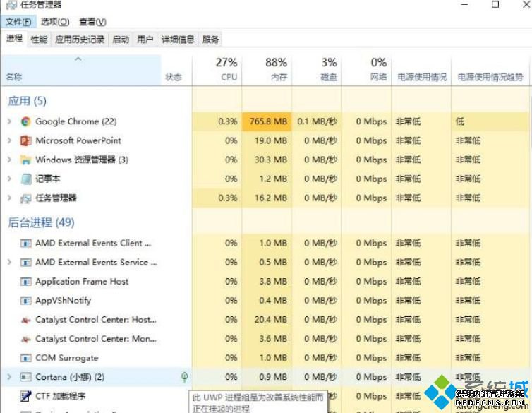532x413 pixels.
Task: Click the AppVShNotify process icon
Action: 26,301
